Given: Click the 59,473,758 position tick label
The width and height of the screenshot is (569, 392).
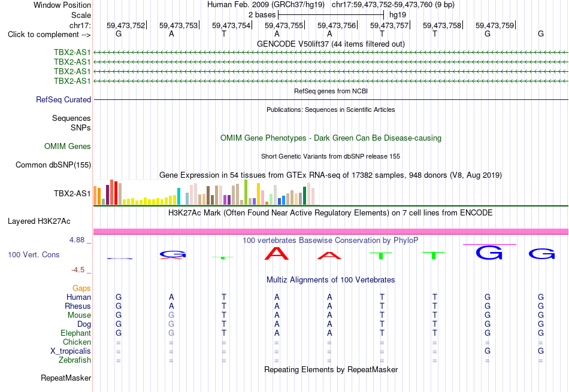Looking at the screenshot, I should [442, 25].
